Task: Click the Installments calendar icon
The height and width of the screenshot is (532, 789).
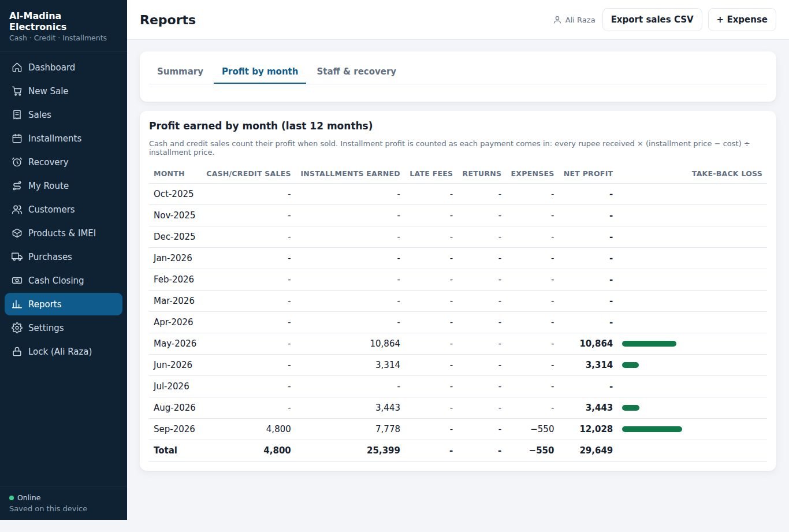Action: [17, 138]
